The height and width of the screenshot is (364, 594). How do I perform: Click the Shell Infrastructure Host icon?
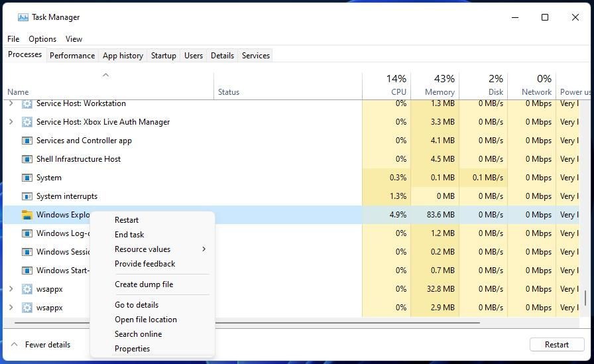pos(27,159)
